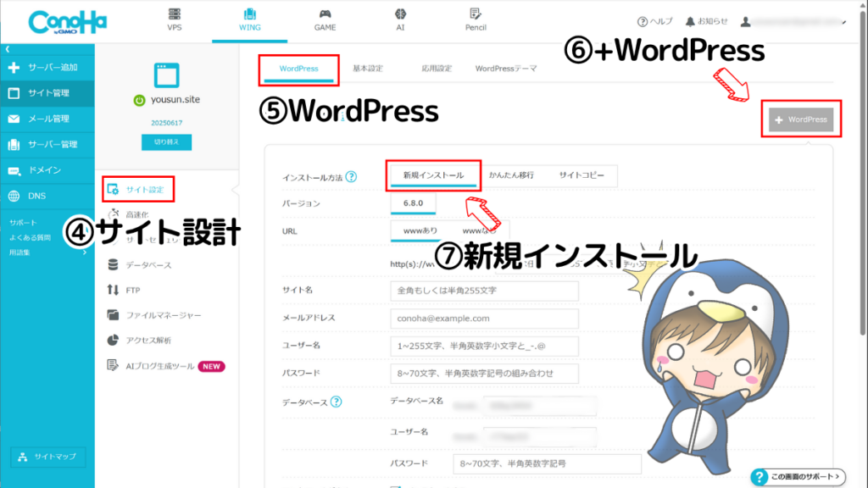Open the AI brain icon

click(400, 14)
